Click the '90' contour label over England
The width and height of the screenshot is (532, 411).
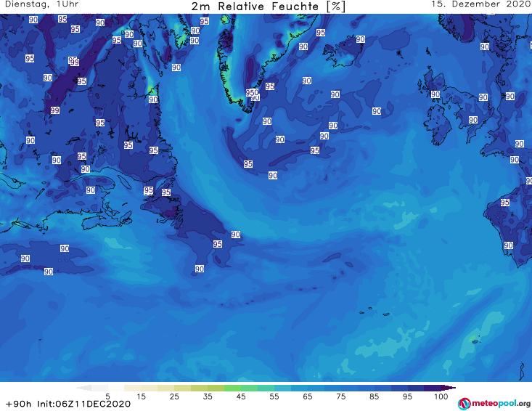pos(473,120)
